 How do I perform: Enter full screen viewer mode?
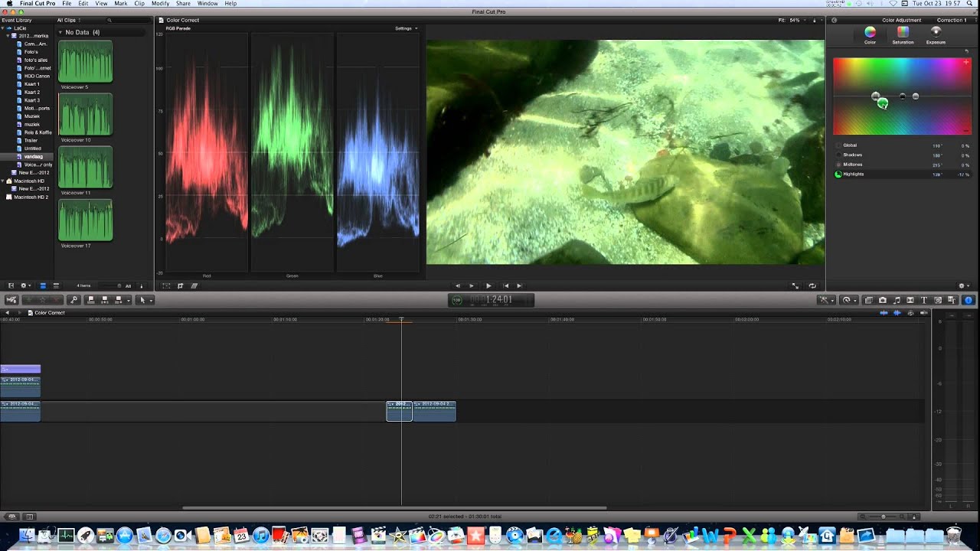click(x=795, y=285)
